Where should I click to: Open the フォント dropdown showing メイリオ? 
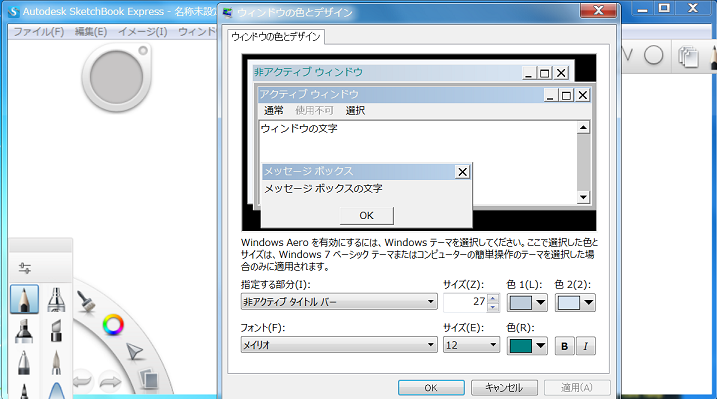[339, 345]
